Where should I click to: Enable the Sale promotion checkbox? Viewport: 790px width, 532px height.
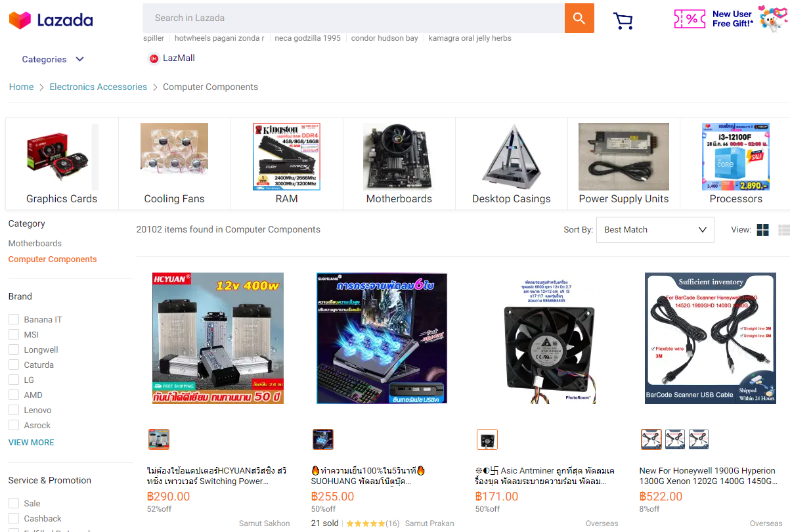click(13, 503)
